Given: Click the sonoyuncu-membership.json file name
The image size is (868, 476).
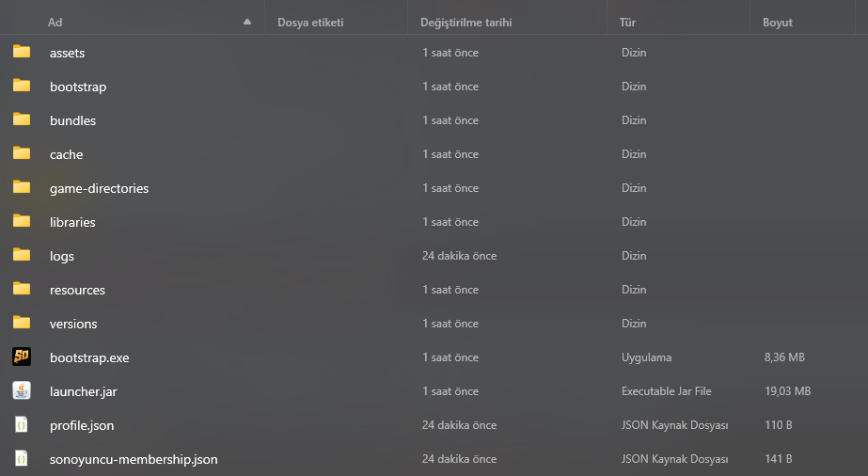Looking at the screenshot, I should [134, 459].
